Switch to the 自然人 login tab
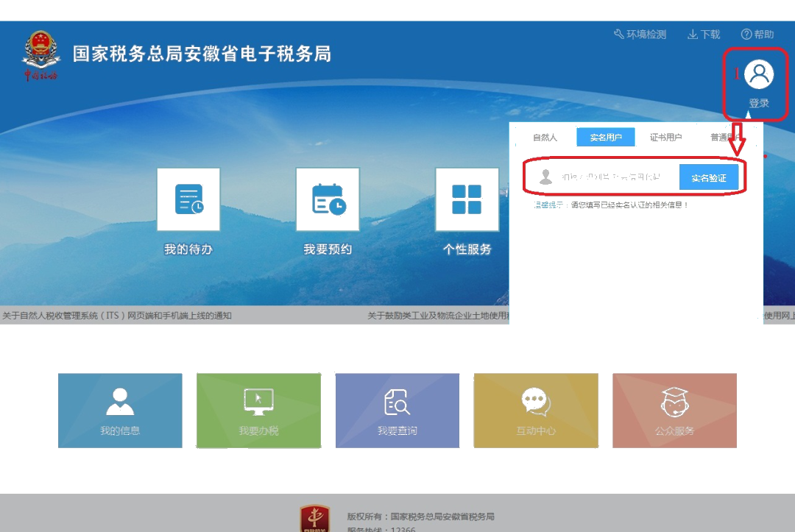 tap(545, 138)
